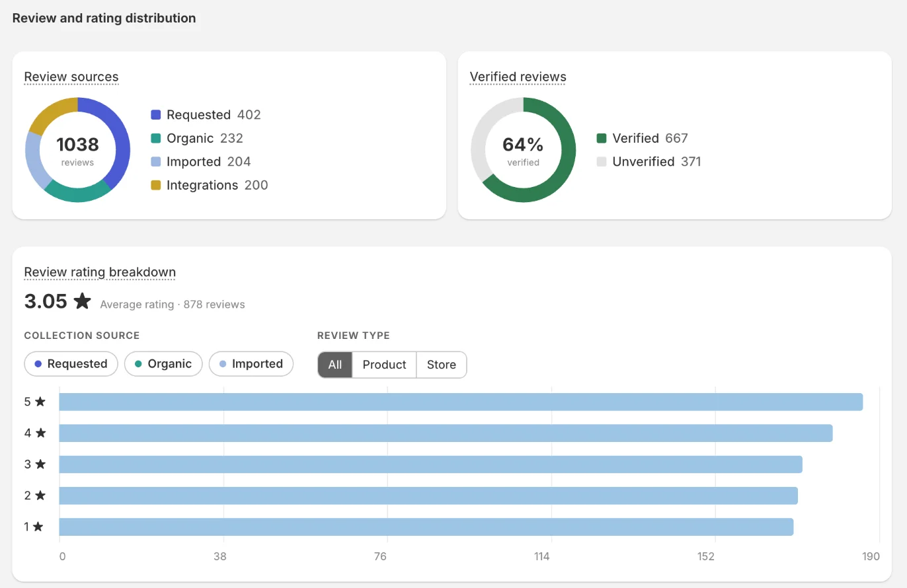This screenshot has width=907, height=588.
Task: Click the 1 star rating bar
Action: tap(426, 527)
